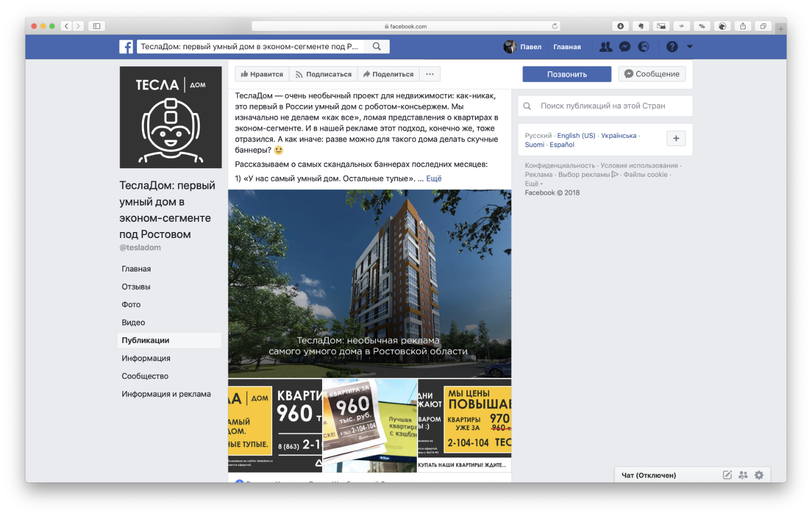812x516 pixels.
Task: Click the compose new message icon in chat bar
Action: [x=727, y=475]
